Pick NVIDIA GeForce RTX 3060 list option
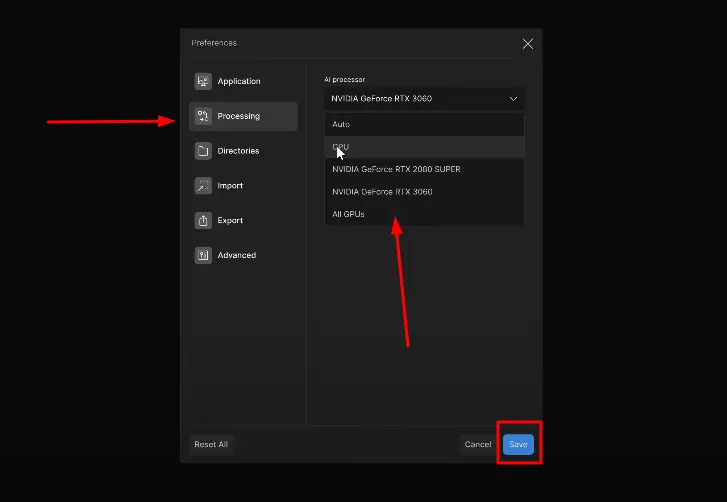This screenshot has height=502, width=727. click(x=424, y=192)
